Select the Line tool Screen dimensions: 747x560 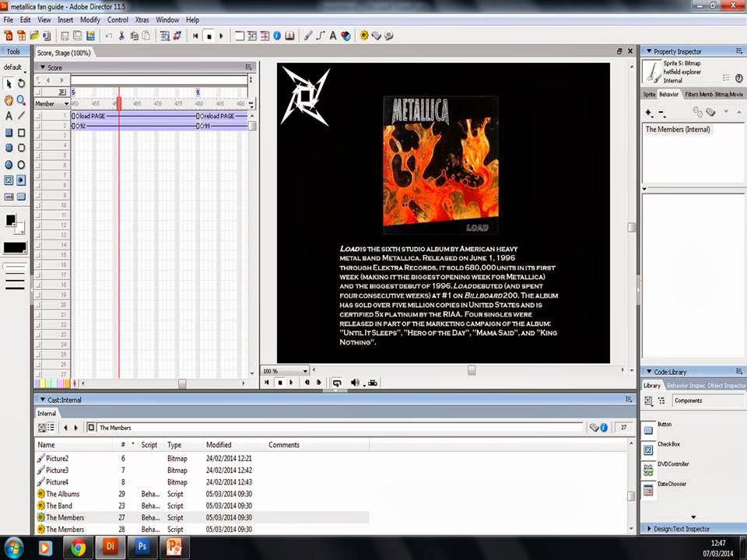22,116
